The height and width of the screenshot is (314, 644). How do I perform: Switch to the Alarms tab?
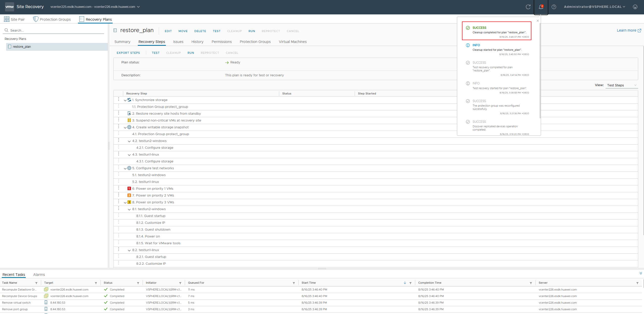[x=39, y=275]
